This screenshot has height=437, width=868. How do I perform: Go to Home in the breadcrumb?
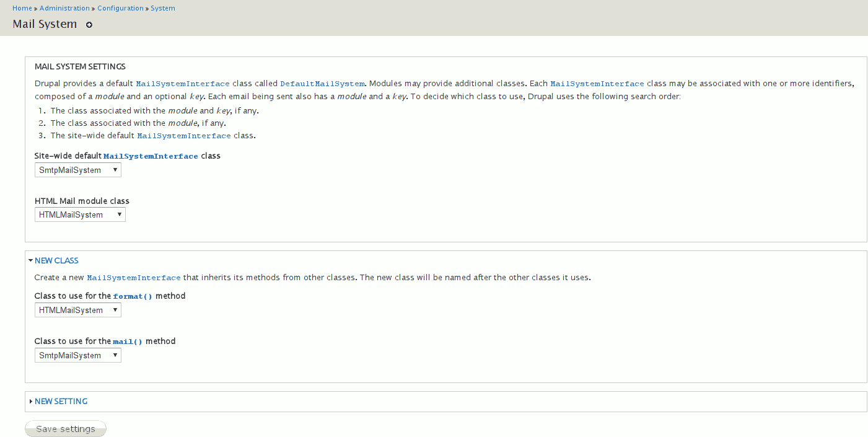click(x=22, y=8)
